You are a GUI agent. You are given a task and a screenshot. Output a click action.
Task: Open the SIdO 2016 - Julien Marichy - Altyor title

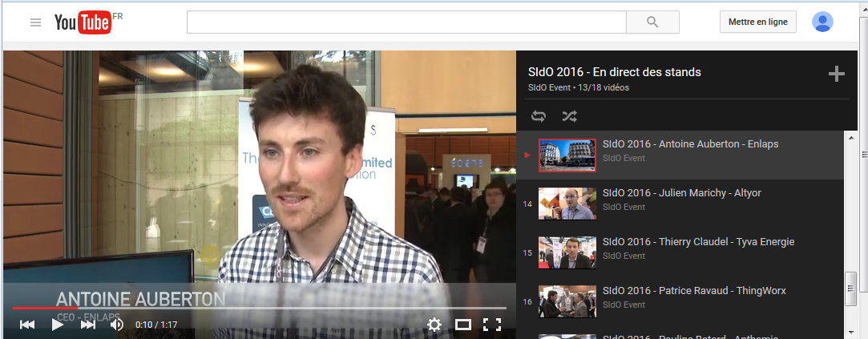[681, 193]
